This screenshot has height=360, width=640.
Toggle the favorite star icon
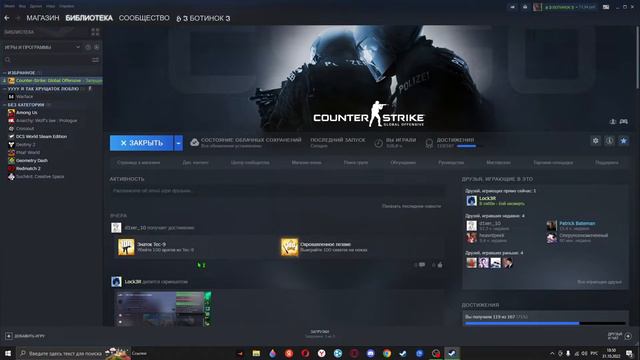pyautogui.click(x=623, y=141)
